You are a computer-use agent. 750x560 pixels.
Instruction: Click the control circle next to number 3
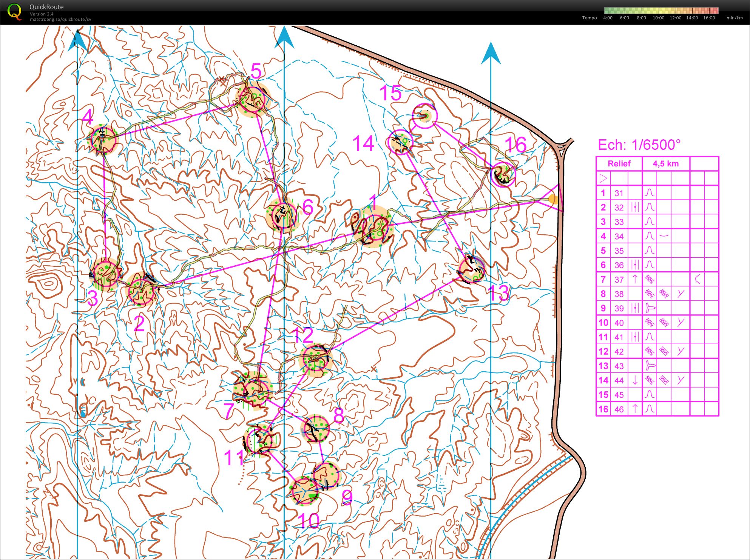106,274
